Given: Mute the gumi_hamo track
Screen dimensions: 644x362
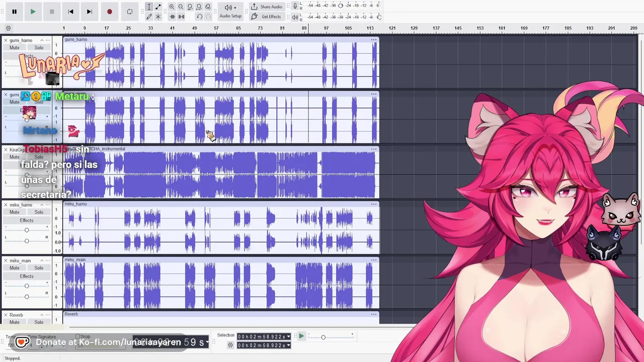Looking at the screenshot, I should click(x=15, y=48).
